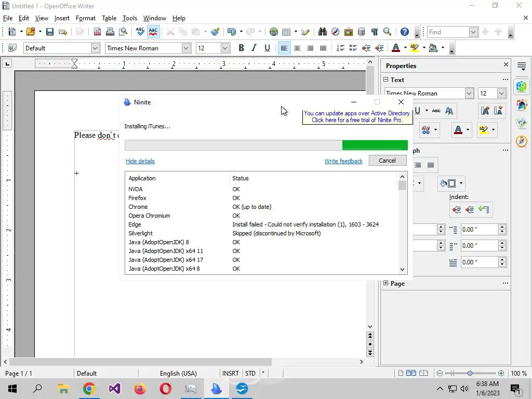Screen dimensions: 532x399
Task: Click INSRT mode in status bar
Action: [x=231, y=373]
